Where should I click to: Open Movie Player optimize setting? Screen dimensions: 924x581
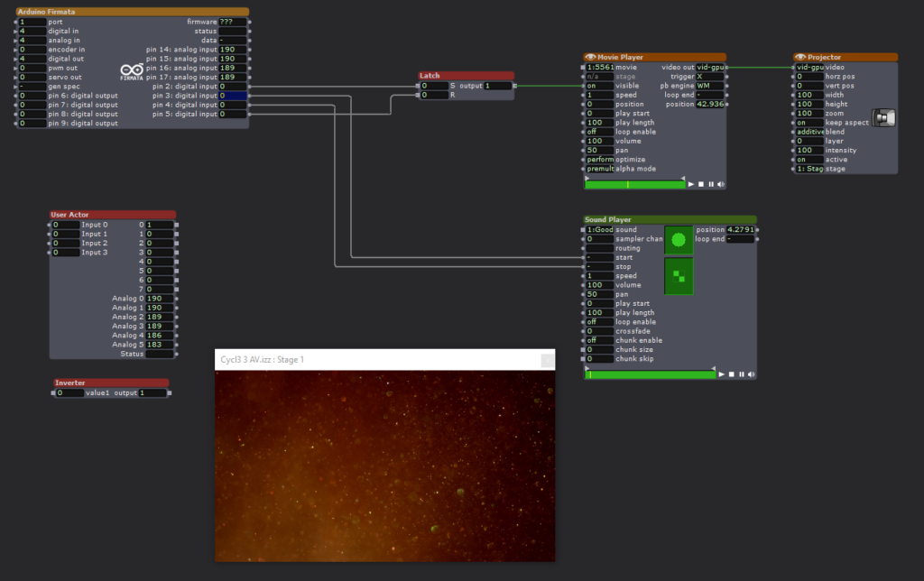coord(598,160)
